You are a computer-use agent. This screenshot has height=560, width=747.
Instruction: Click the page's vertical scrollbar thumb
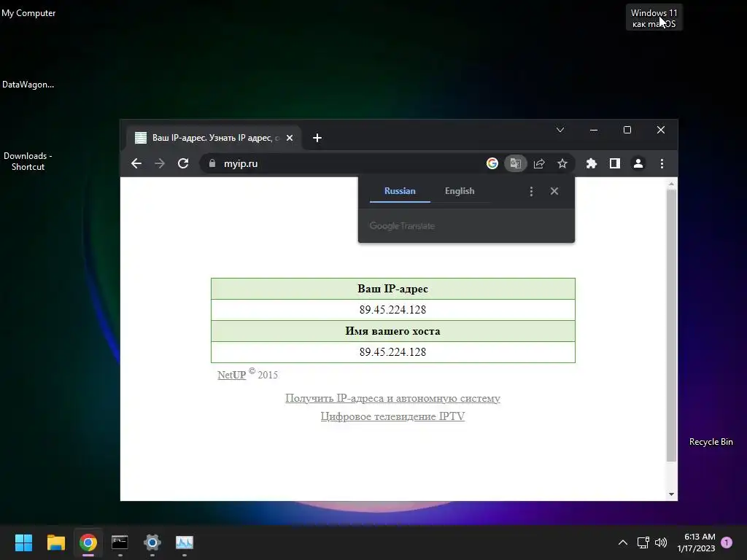click(671, 326)
